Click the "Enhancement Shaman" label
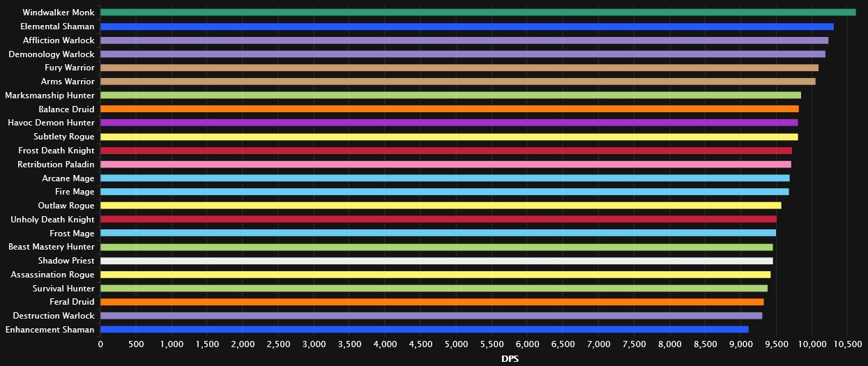The height and width of the screenshot is (366, 868). coord(50,330)
